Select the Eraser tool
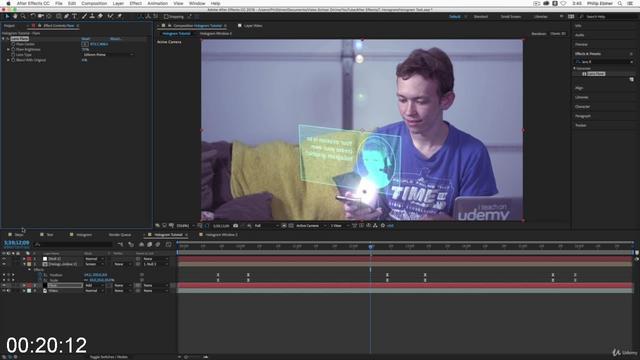 100,16
